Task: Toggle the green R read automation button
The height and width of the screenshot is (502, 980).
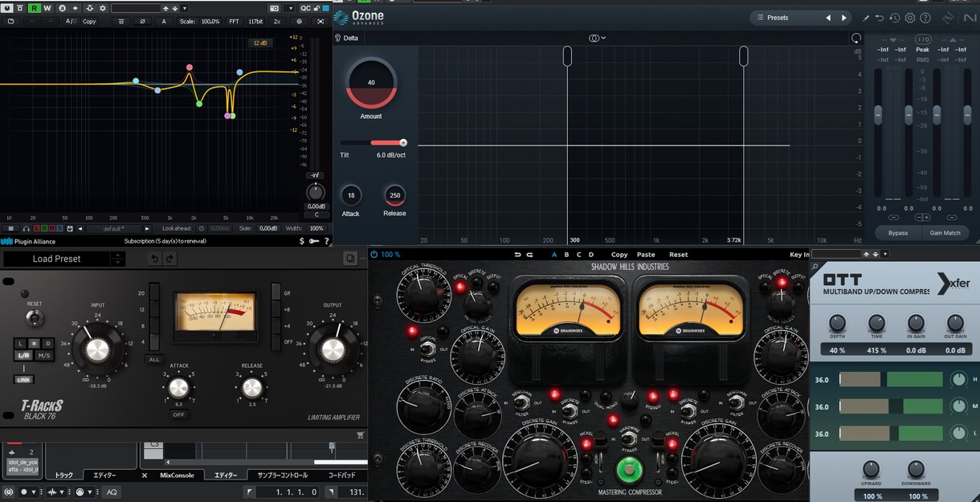Action: coord(34,8)
